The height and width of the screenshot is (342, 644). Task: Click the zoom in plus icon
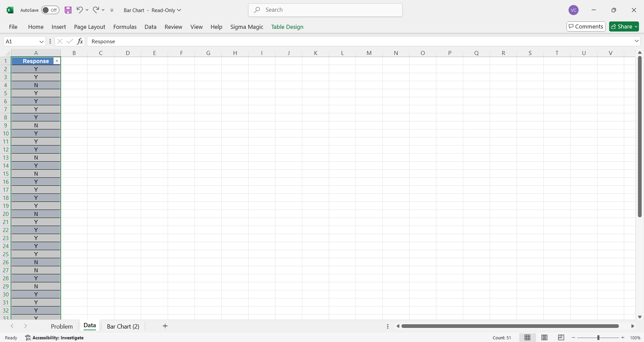(x=623, y=338)
